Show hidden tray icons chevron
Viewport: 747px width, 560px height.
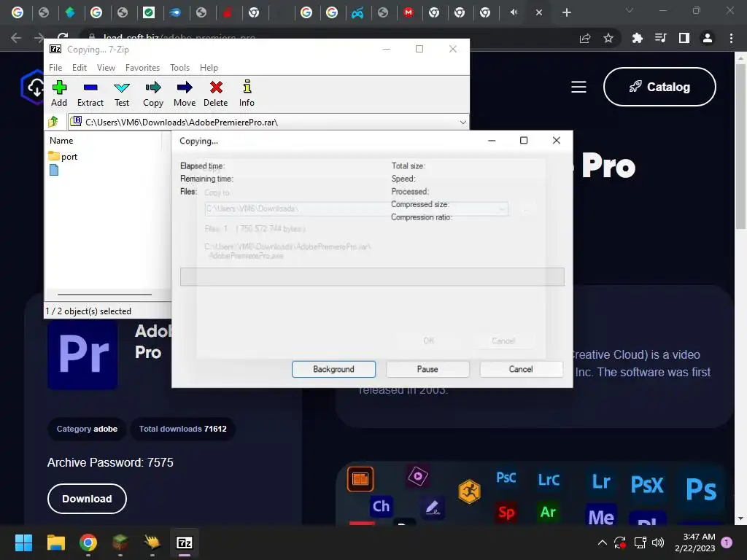pos(602,542)
